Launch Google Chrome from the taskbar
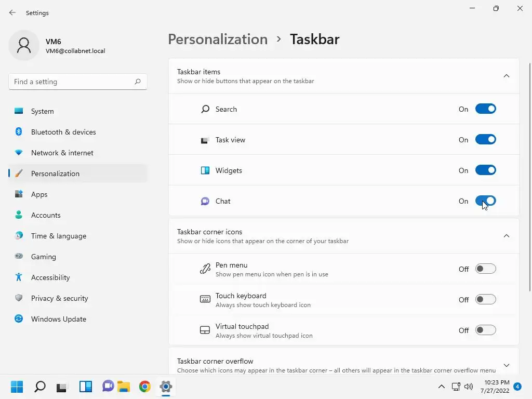The height and width of the screenshot is (399, 532). [x=145, y=387]
